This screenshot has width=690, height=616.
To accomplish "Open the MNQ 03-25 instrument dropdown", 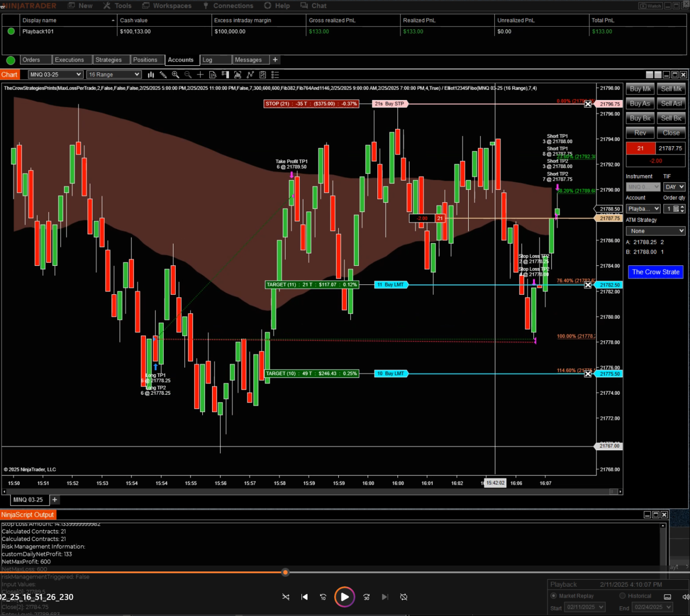I will pyautogui.click(x=55, y=75).
